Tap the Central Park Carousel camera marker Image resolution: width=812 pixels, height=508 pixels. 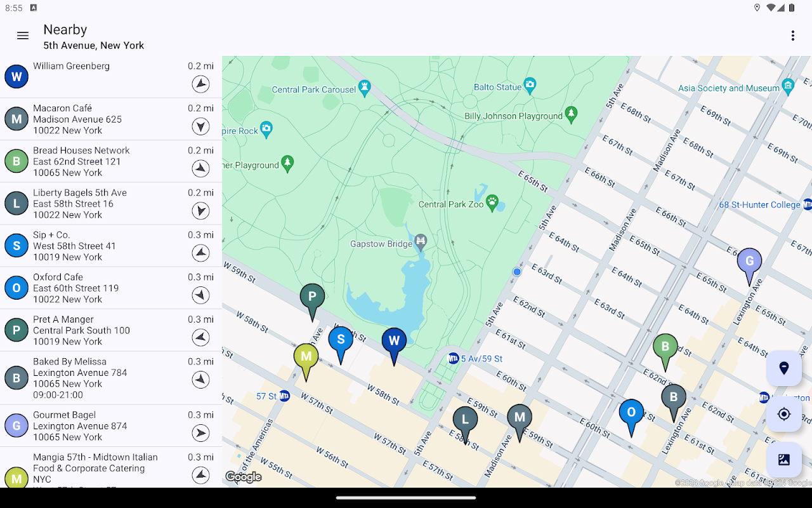(364, 86)
